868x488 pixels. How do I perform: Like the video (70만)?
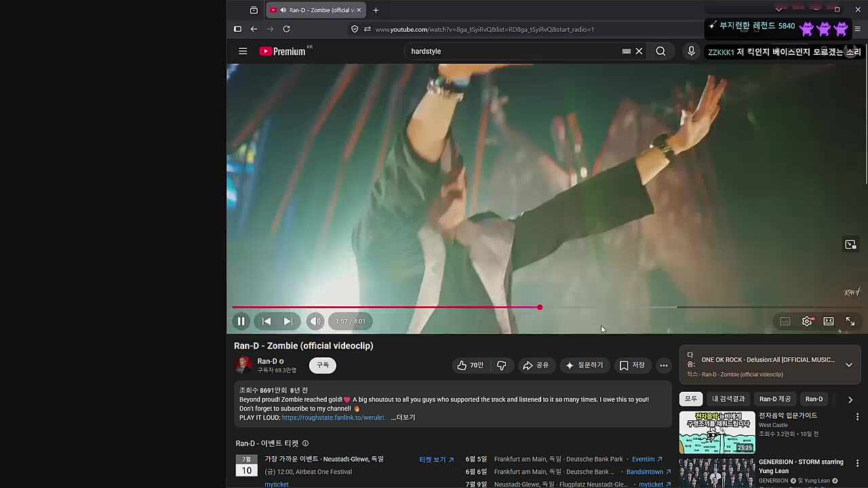(471, 365)
